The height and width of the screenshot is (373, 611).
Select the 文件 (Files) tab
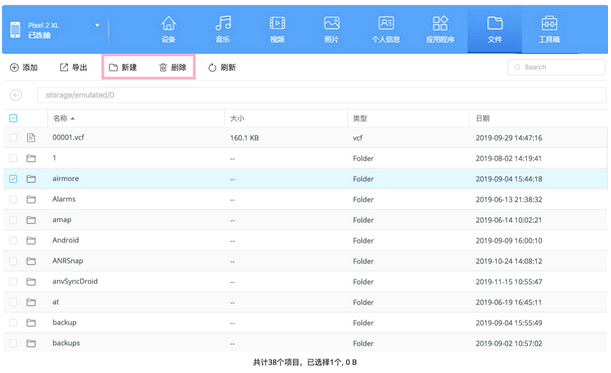click(x=494, y=29)
